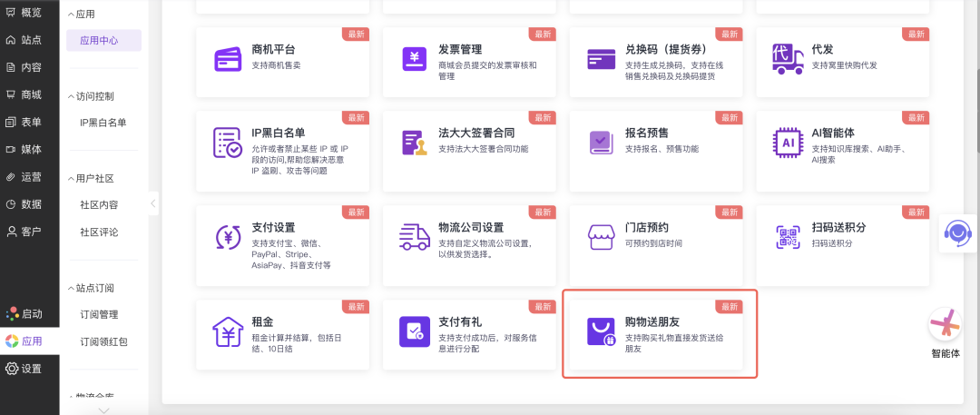Collapse the secondary sidebar with arrow handle
The width and height of the screenshot is (980, 415).
point(153,204)
